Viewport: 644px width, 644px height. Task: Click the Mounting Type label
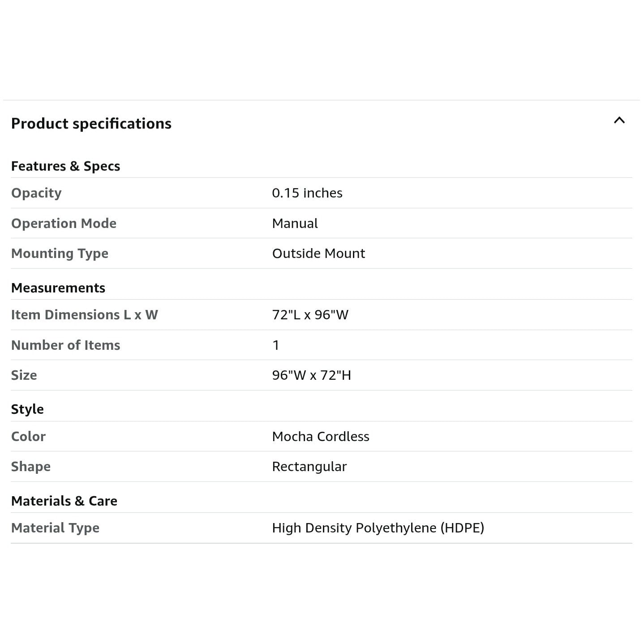[60, 253]
